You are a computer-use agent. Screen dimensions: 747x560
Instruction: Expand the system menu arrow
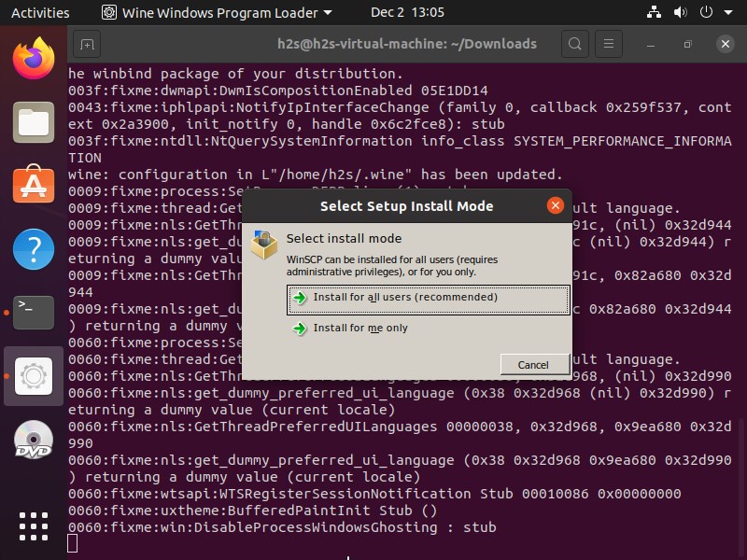[x=728, y=13]
